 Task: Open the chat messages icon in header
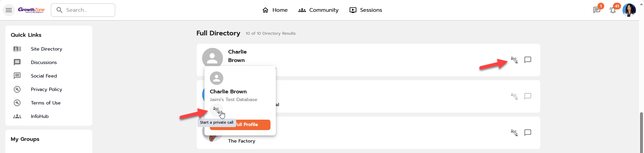(597, 10)
